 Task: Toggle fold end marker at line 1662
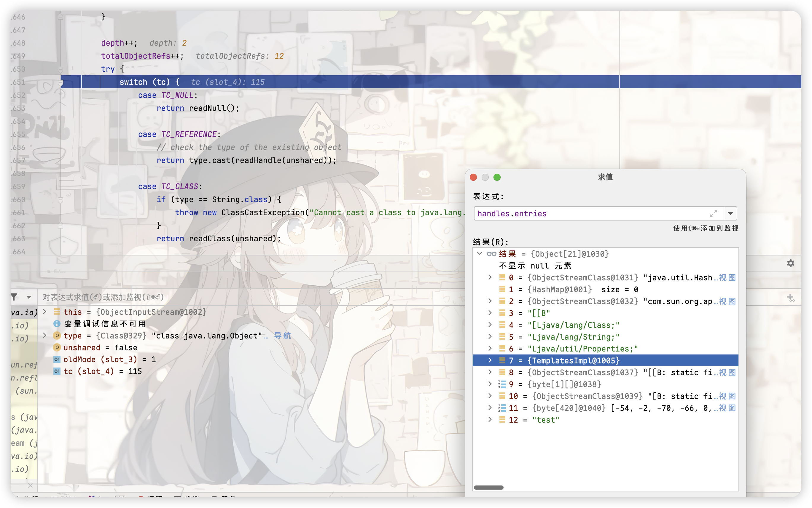click(x=60, y=226)
